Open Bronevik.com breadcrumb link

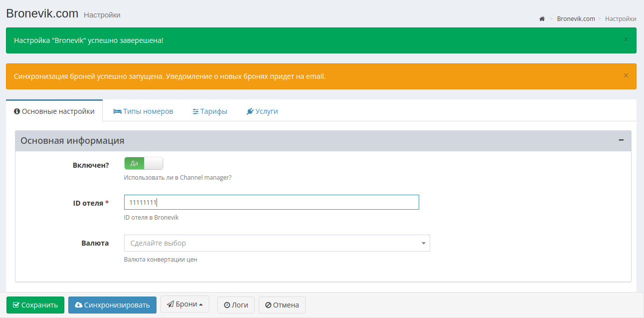tap(576, 19)
